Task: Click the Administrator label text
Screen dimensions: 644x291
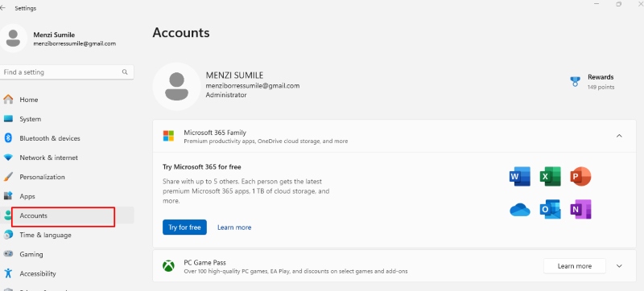Action: click(x=226, y=95)
